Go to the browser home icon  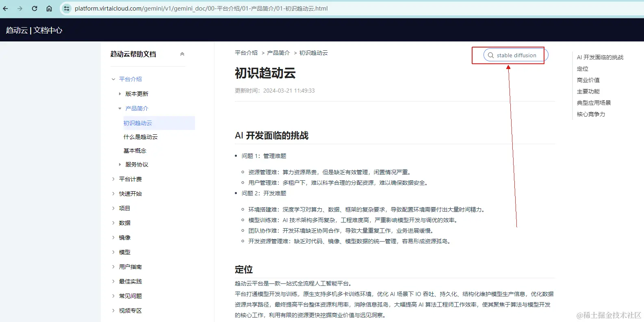49,9
